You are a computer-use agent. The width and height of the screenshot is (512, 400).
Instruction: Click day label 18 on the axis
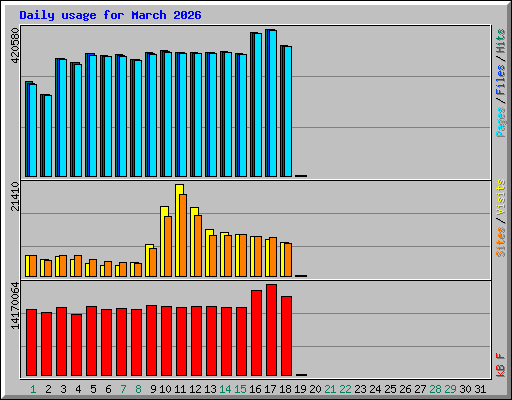(285, 389)
